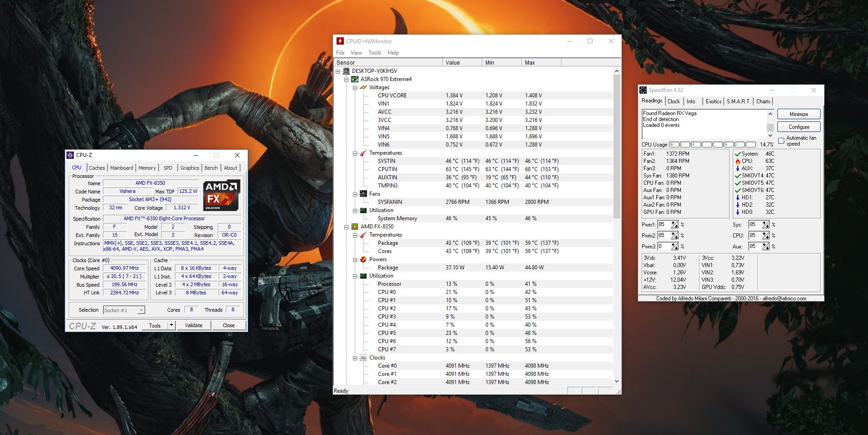Click the Value column header in HWMonitor
868x435 pixels.
pos(462,63)
